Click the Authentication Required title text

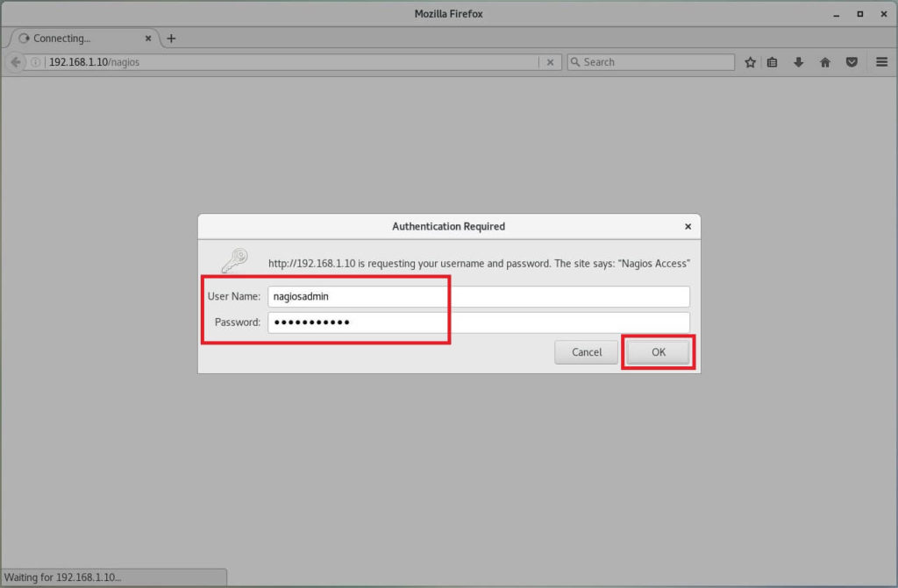pyautogui.click(x=448, y=226)
